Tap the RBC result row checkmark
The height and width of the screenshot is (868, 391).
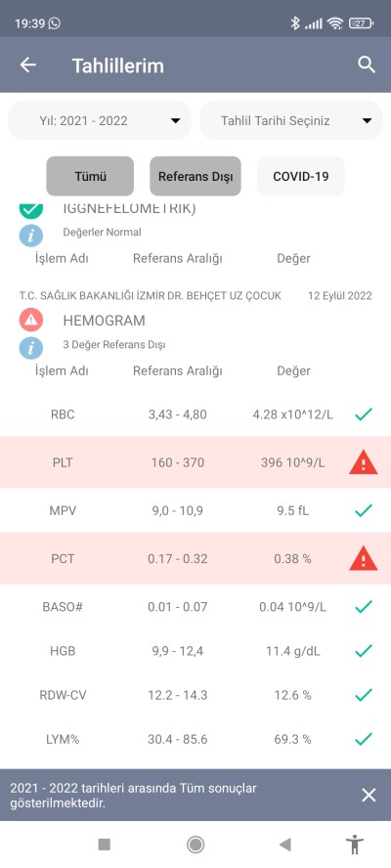(x=364, y=413)
